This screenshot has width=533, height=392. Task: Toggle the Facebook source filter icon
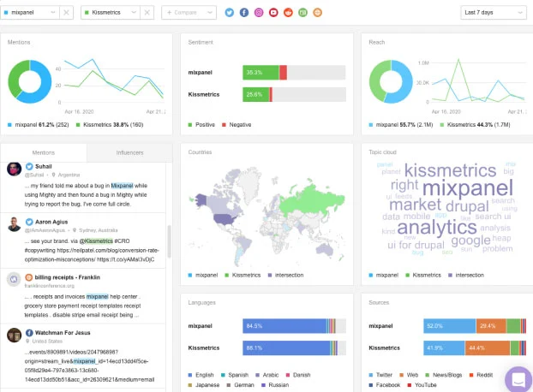244,13
